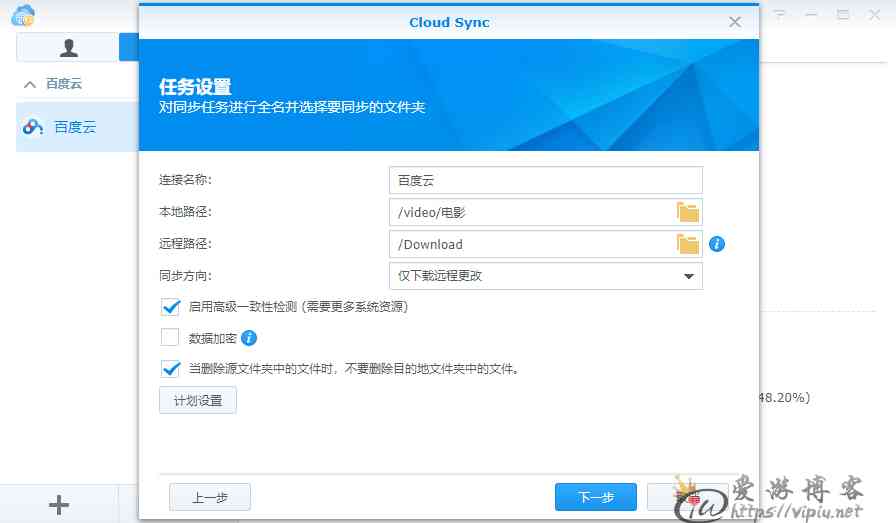896x523 pixels.
Task: Go back with 上一步 button
Action: 210,497
